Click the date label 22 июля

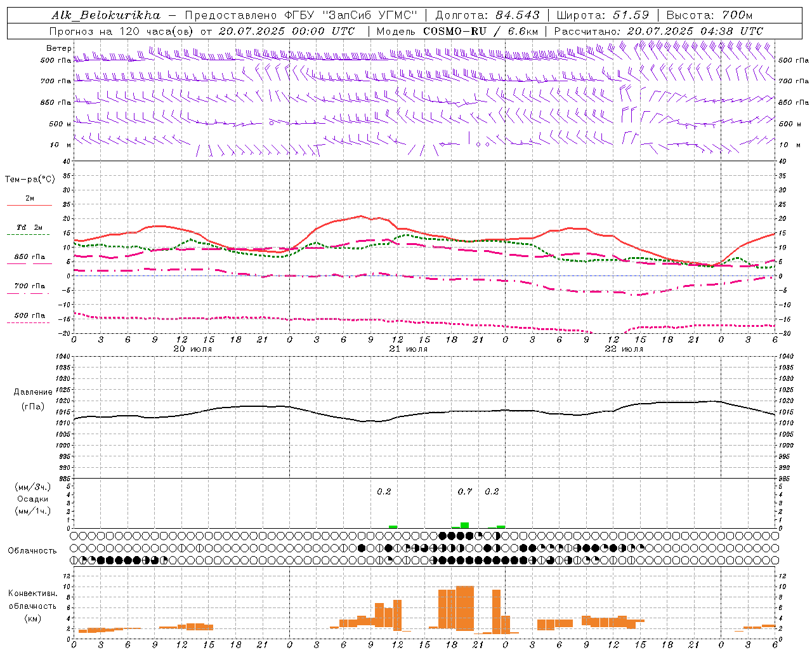624,349
